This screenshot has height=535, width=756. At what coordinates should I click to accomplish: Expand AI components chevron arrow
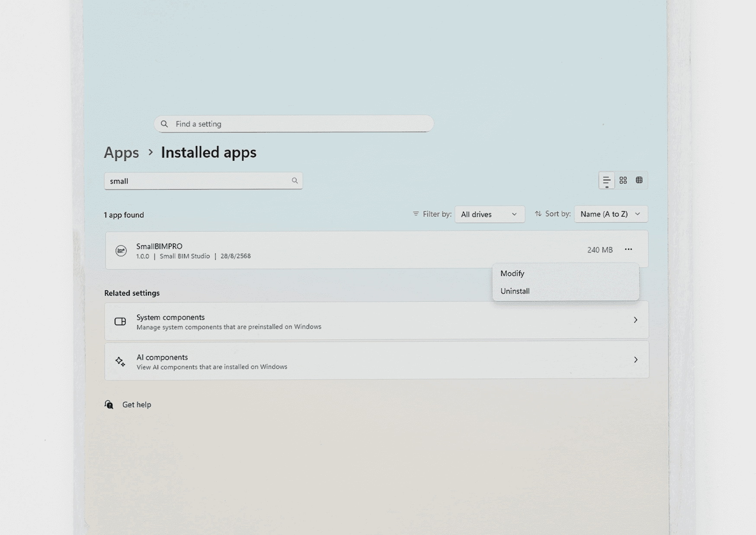[x=635, y=360]
